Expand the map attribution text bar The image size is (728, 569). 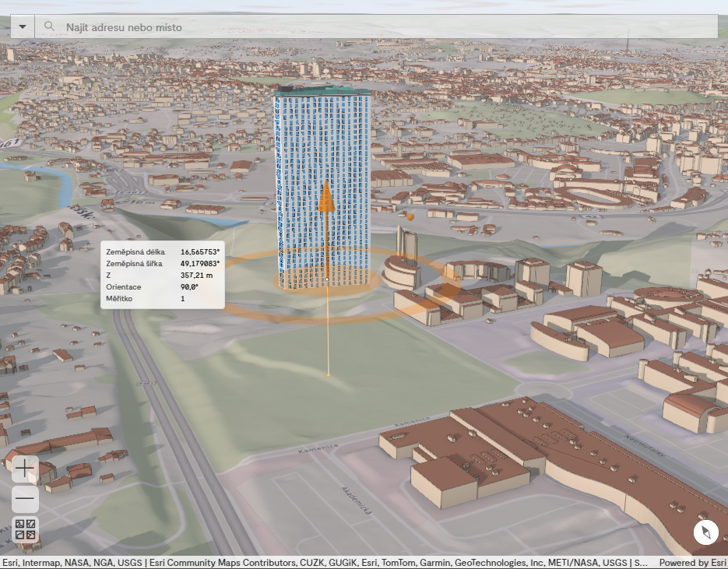tap(325, 563)
